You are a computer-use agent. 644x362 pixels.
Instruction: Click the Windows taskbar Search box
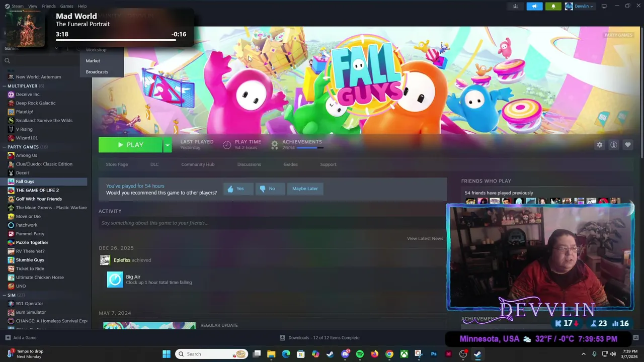point(211,354)
